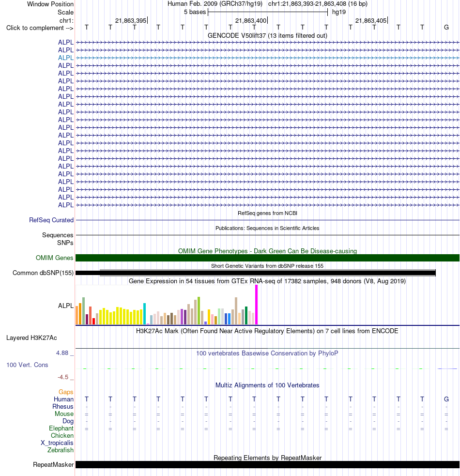Click the Layered H3K27Ac track label
The image size is (460, 476).
(x=31, y=338)
